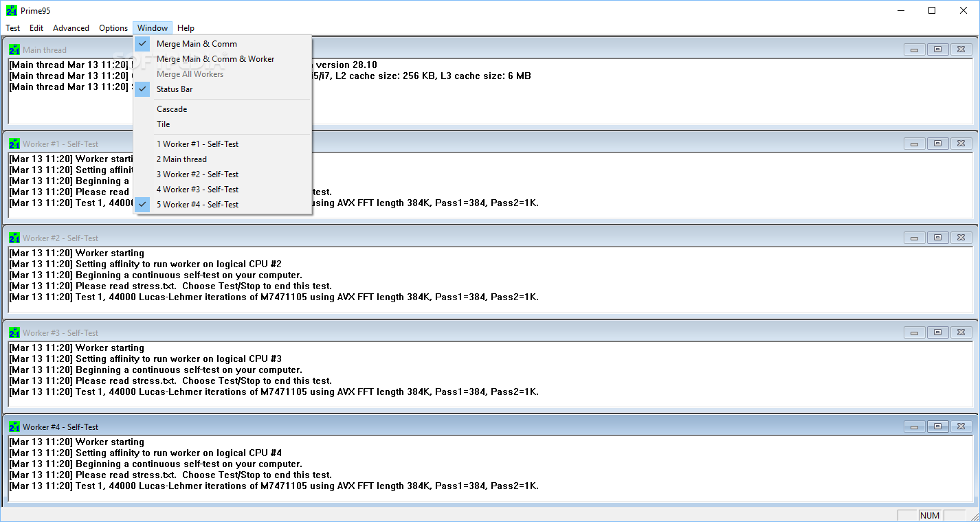
Task: Open the Edit menu
Action: pyautogui.click(x=36, y=28)
